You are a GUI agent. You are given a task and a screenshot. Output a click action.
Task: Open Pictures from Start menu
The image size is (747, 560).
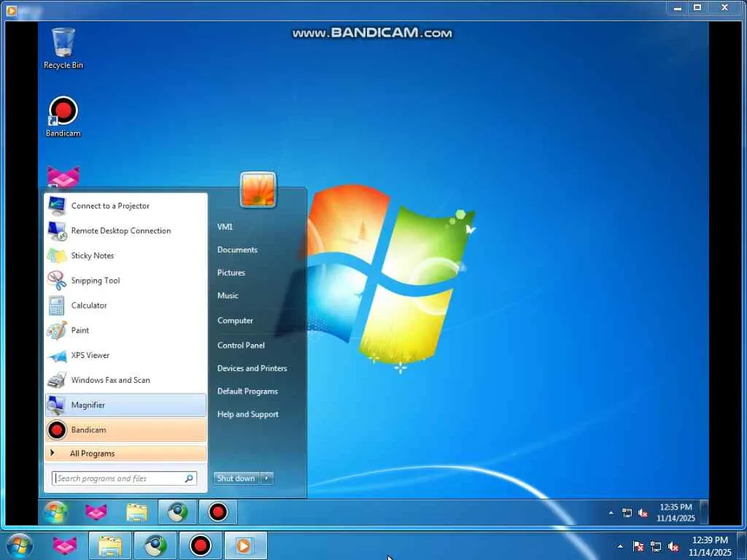(231, 273)
